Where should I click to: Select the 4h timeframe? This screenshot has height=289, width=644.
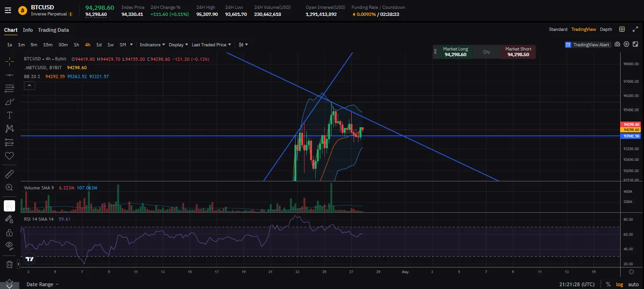pyautogui.click(x=87, y=45)
